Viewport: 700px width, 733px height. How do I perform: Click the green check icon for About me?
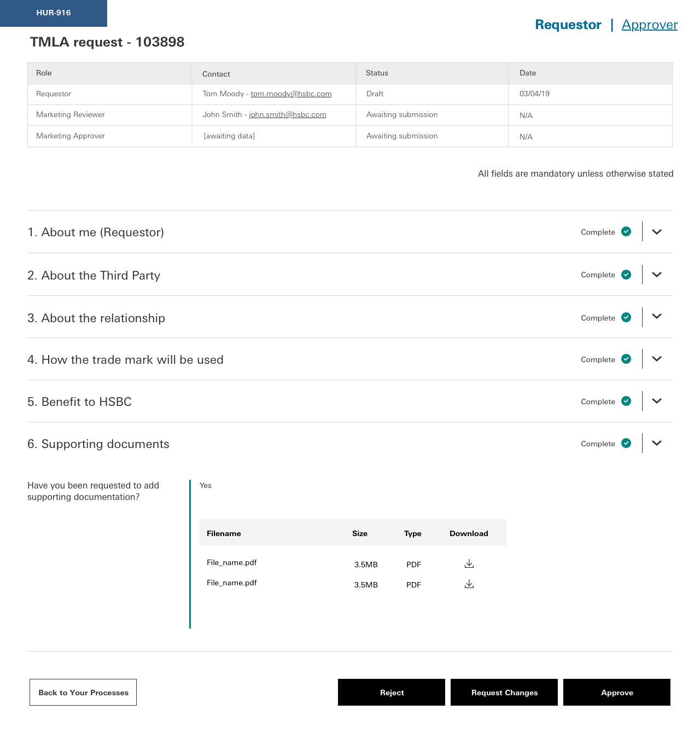point(627,231)
